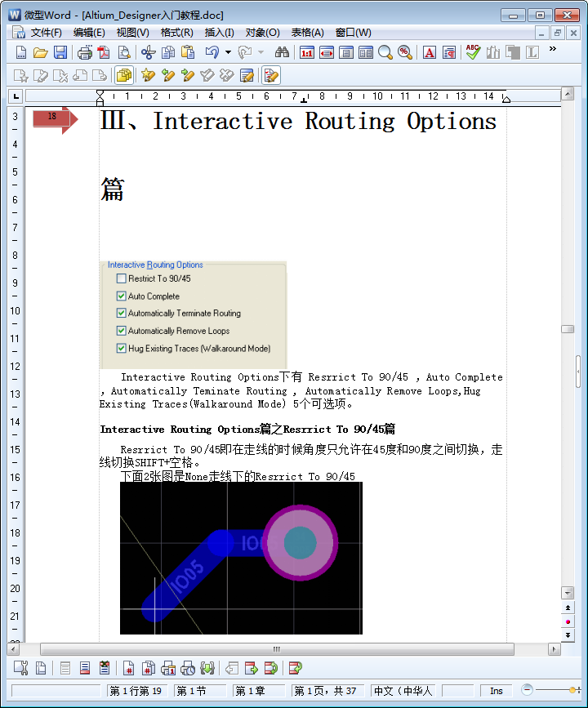This screenshot has height=708, width=588.
Task: Copy selection with the copy icon
Action: coord(168,52)
